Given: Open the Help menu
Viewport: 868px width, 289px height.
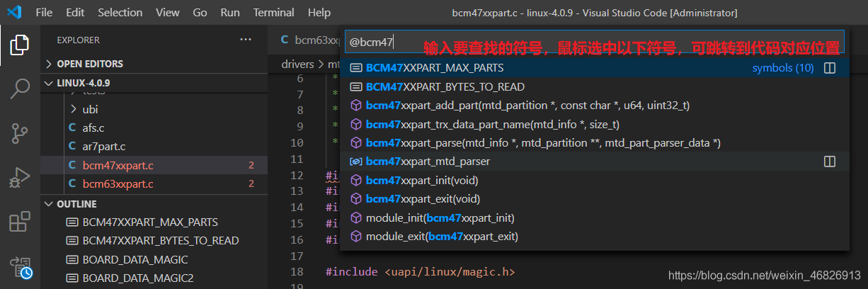Looking at the screenshot, I should [319, 13].
